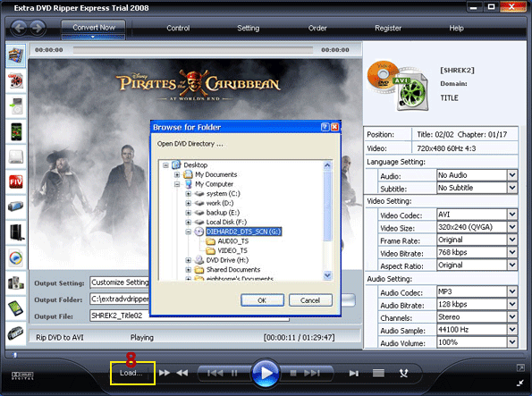Expand the system (C:) drive node

point(189,194)
